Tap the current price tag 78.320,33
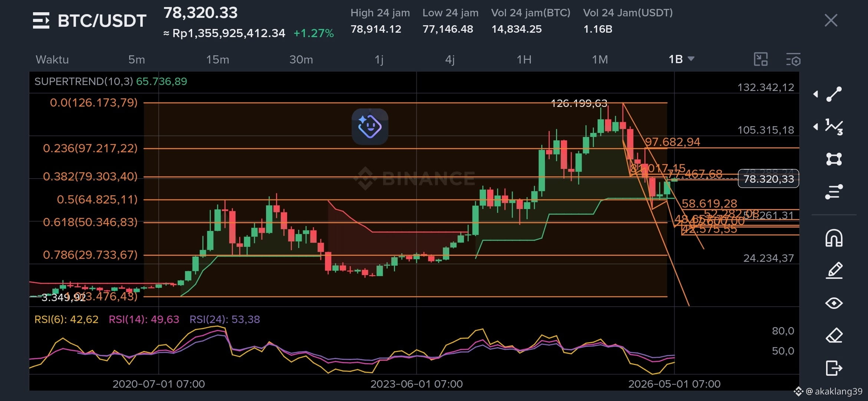 click(769, 179)
